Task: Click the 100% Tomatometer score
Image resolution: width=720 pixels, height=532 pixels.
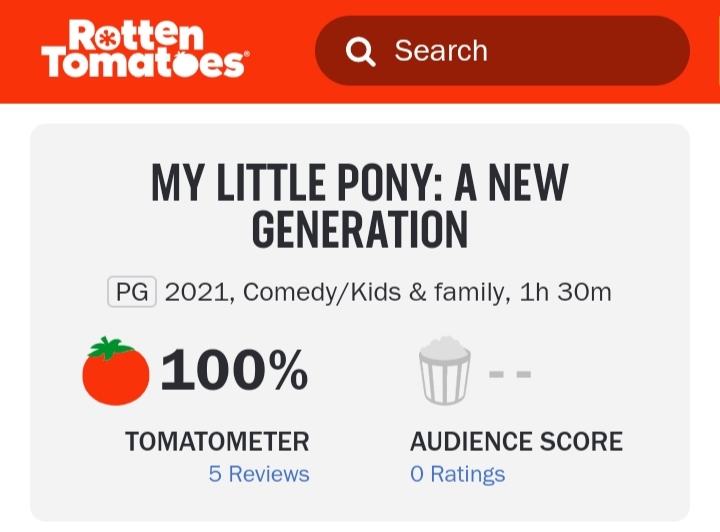Action: click(x=234, y=371)
